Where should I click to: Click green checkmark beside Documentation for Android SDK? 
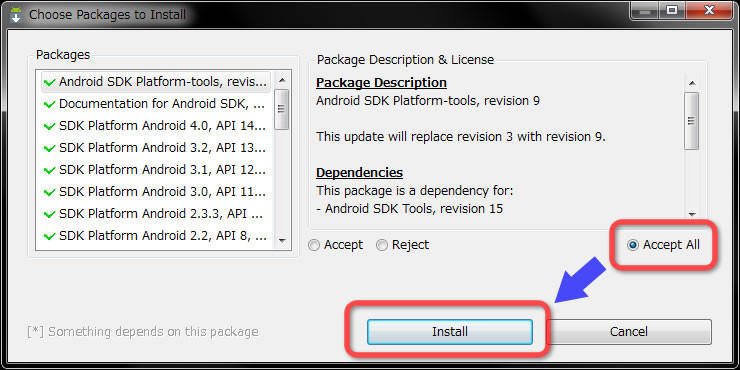(x=49, y=105)
